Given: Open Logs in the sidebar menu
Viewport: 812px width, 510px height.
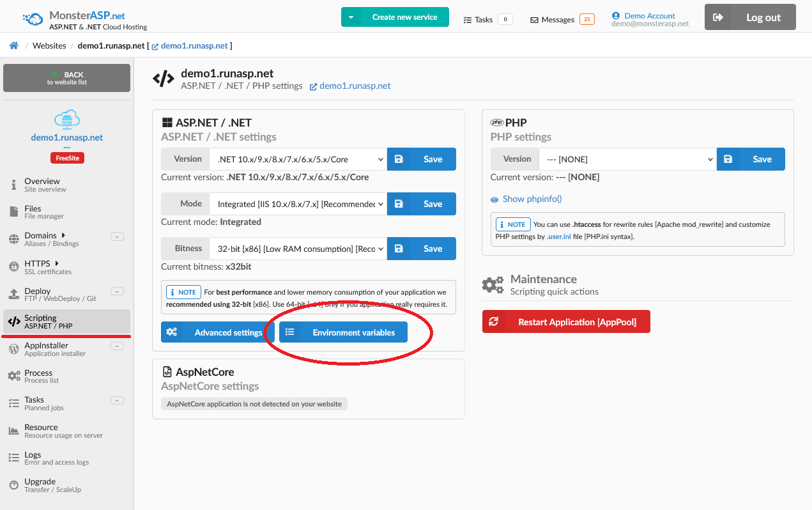Looking at the screenshot, I should (x=33, y=458).
